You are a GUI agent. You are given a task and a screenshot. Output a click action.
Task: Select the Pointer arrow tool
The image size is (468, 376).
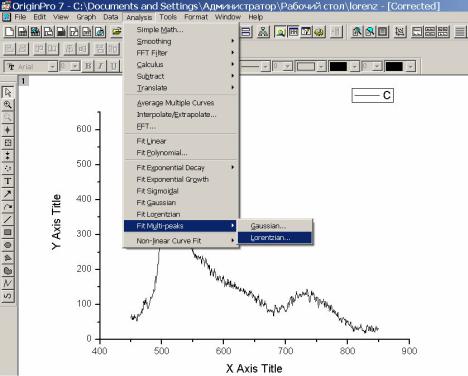coord(8,92)
